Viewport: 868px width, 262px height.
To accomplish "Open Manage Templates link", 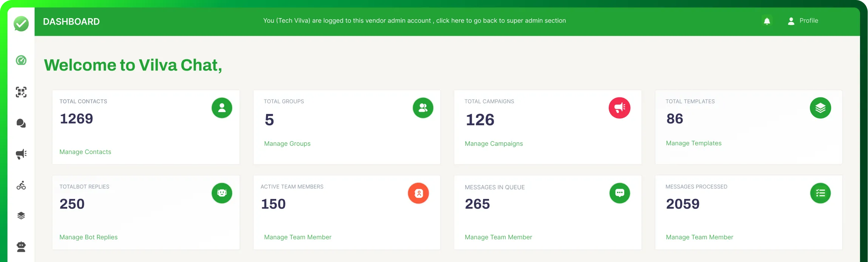I will point(693,143).
